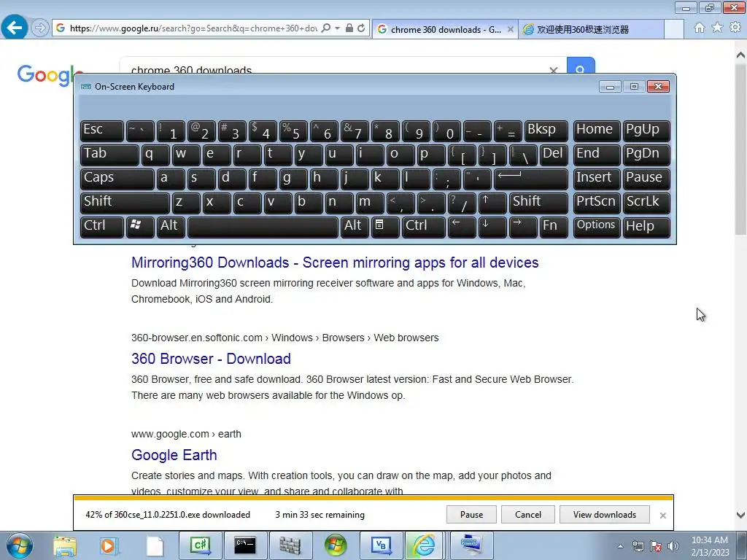Close the chrome 360 downloads tab
This screenshot has width=747, height=560.
pyautogui.click(x=510, y=29)
